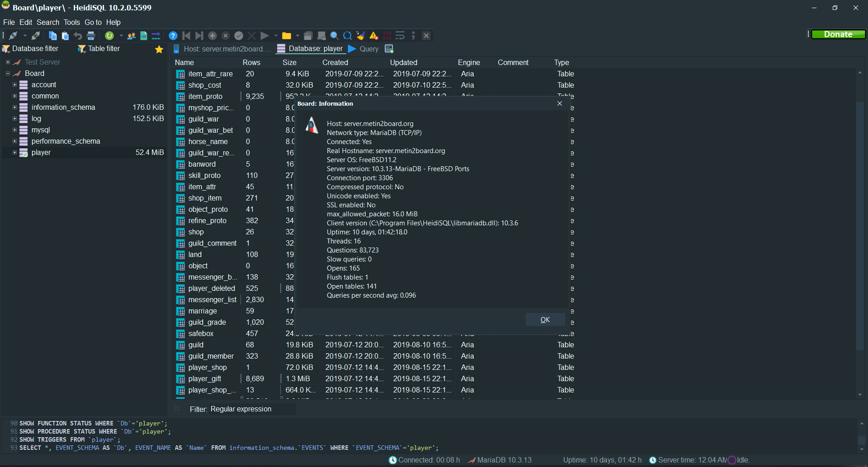868x467 pixels.
Task: Go to last row icon
Action: tap(199, 36)
